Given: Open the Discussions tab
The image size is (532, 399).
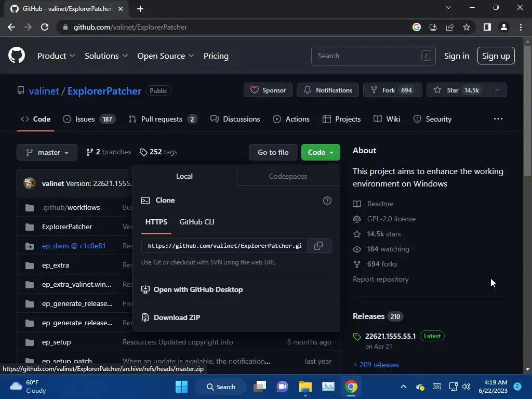Looking at the screenshot, I should click(x=235, y=119).
